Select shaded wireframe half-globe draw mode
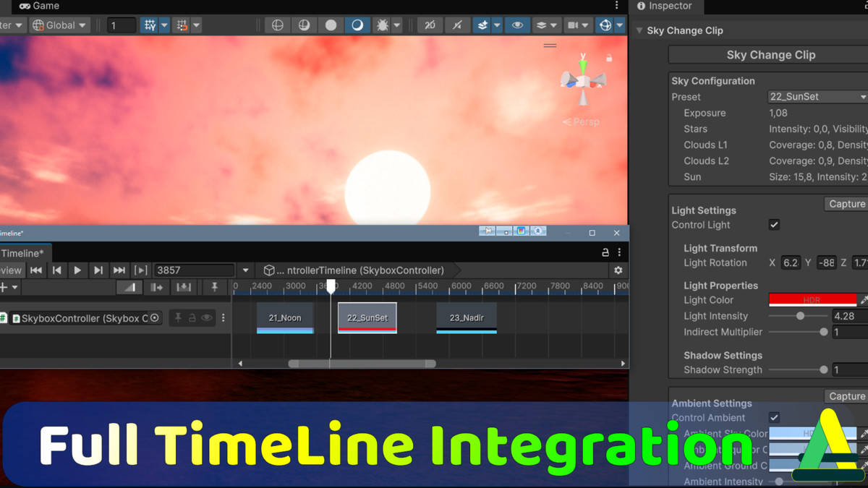The height and width of the screenshot is (488, 868). (305, 25)
